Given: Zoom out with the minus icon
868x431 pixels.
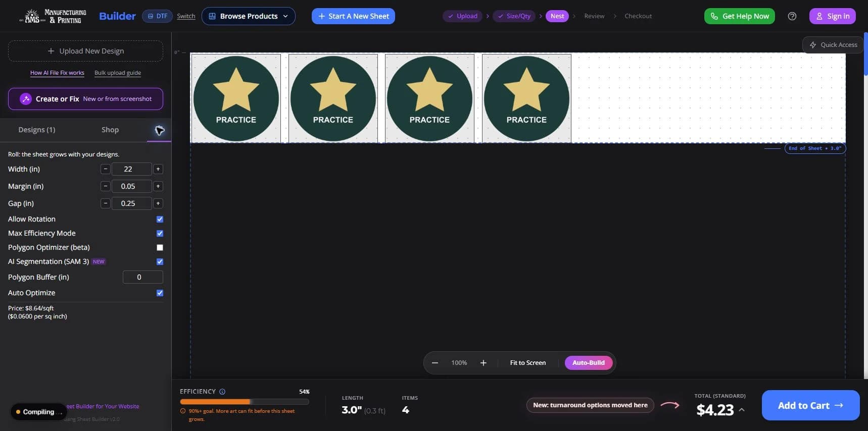Looking at the screenshot, I should pos(435,363).
